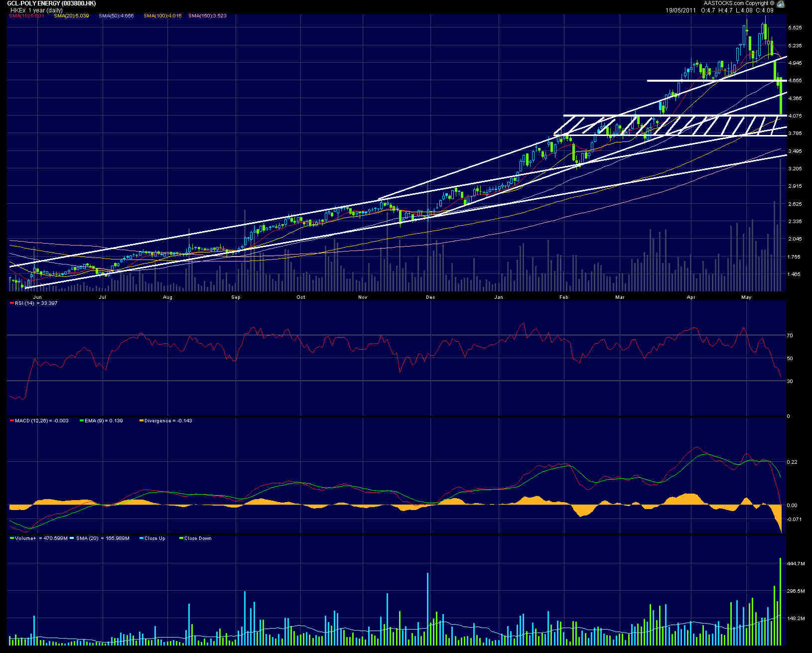The image size is (812, 653).
Task: Click the 2.915 price axis label
Action: pos(795,186)
